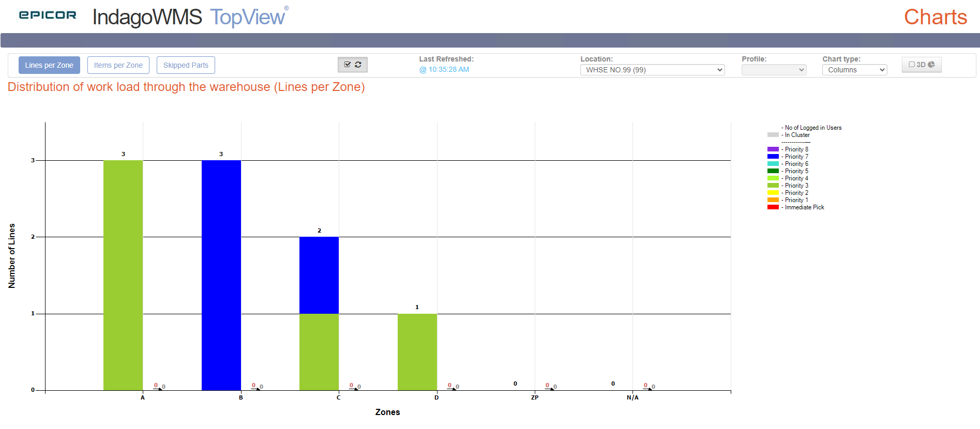Click the green bar for Zone A
The height and width of the screenshot is (429, 980).
123,275
